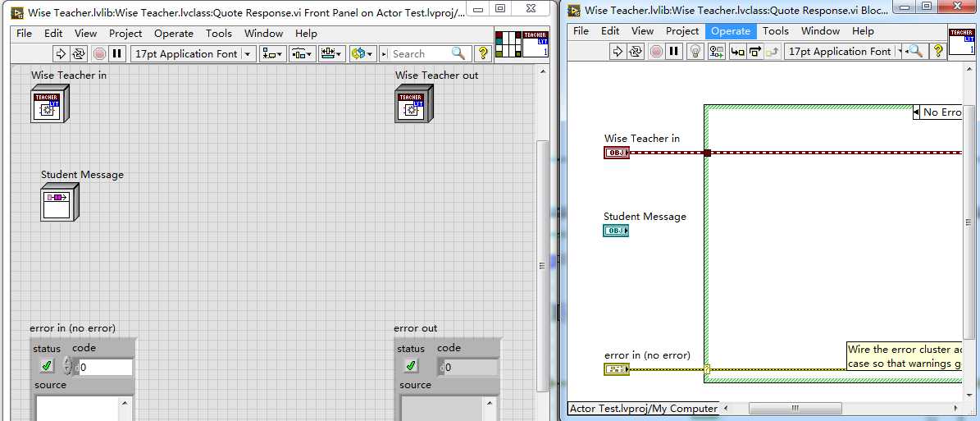This screenshot has height=421, width=980.
Task: Open 17pt Application Font dropdown, Front Panel
Action: (193, 54)
